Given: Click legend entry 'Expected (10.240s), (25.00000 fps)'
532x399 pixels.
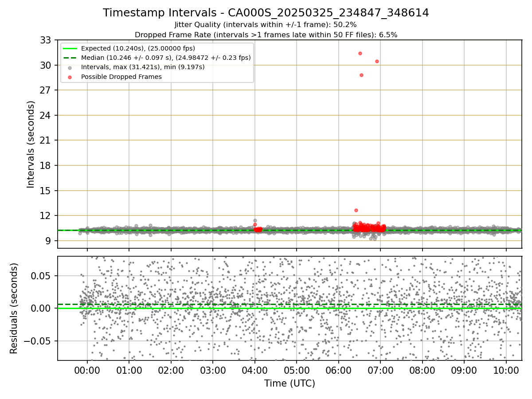Looking at the screenshot, I should [x=138, y=48].
